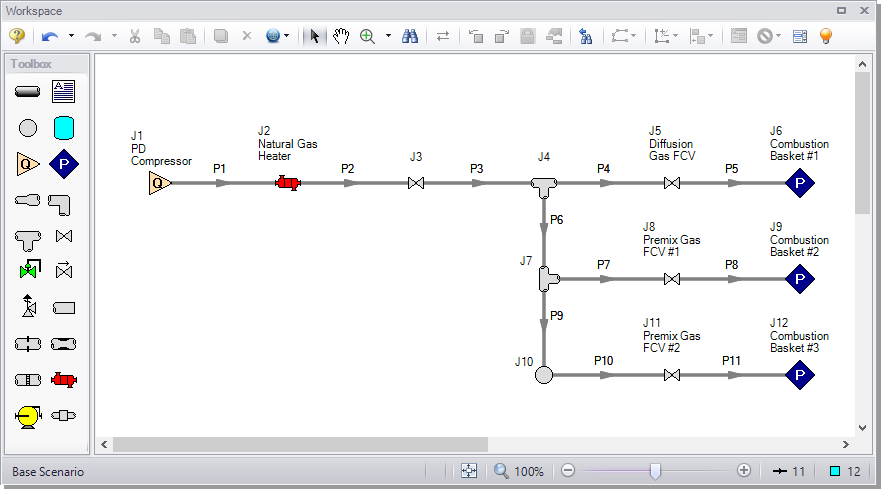Click the cut scissors icon

click(135, 37)
